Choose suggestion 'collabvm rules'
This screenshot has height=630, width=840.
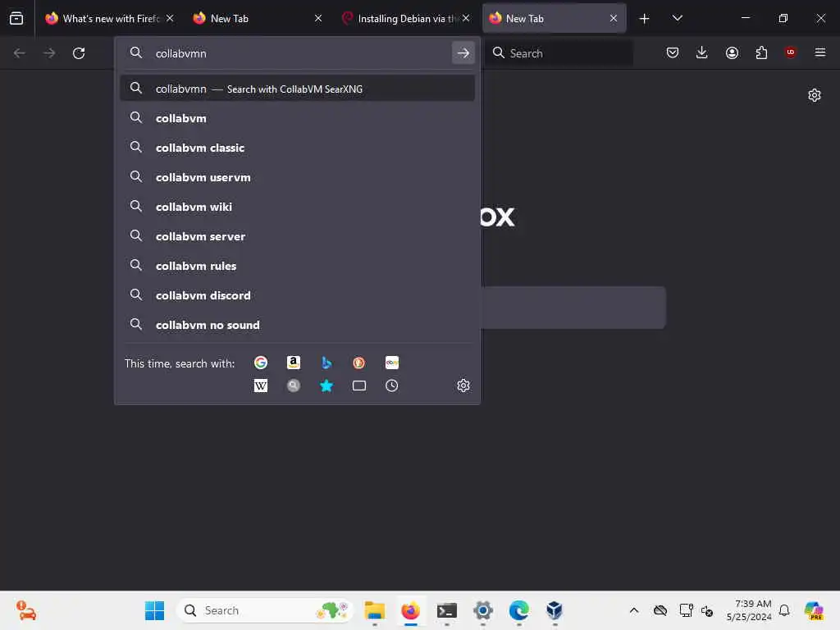tap(297, 266)
